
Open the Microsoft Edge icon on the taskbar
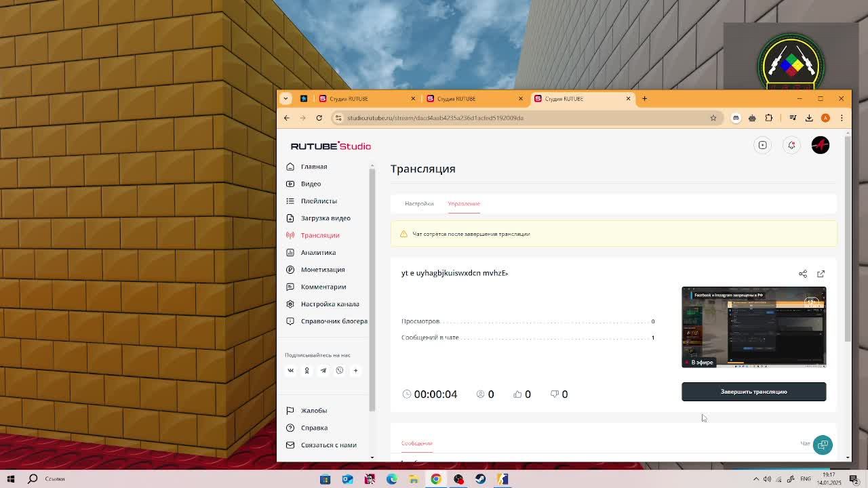[x=391, y=479]
